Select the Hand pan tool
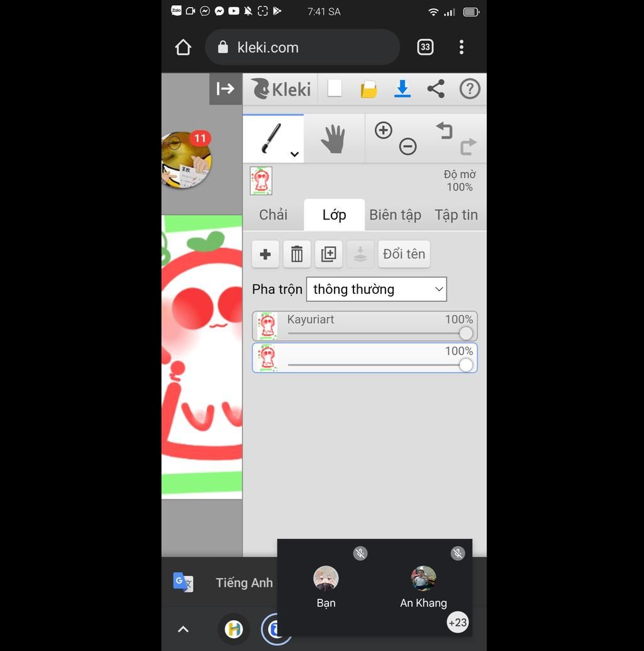This screenshot has width=644, height=651. (334, 138)
